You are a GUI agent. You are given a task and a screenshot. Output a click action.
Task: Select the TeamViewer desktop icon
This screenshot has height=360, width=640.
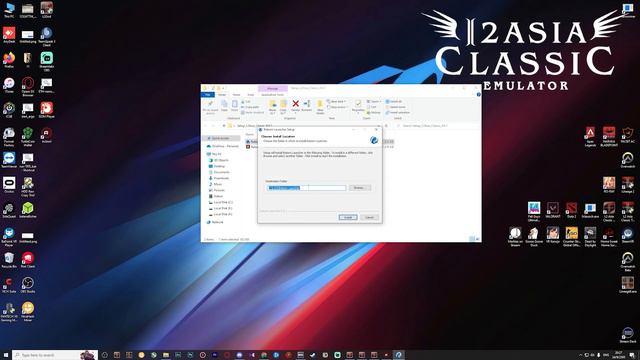[x=9, y=160]
